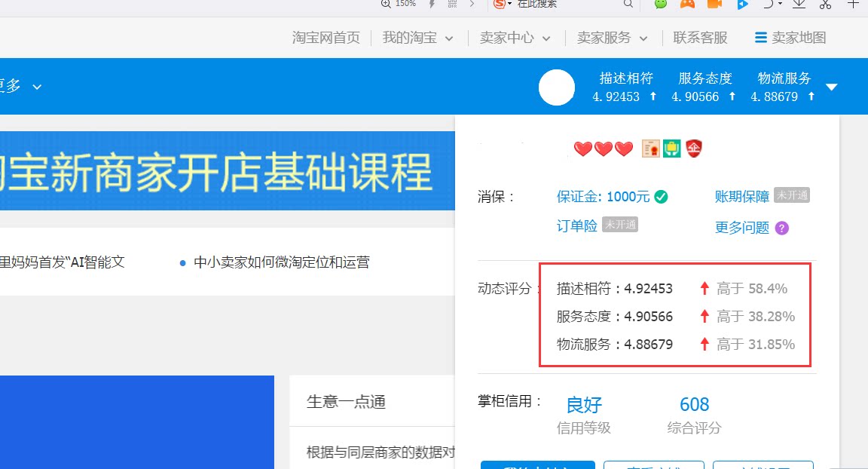Image resolution: width=868 pixels, height=469 pixels.
Task: Click 服务态度：4.90566 in 动态评分
Action: pos(615,317)
